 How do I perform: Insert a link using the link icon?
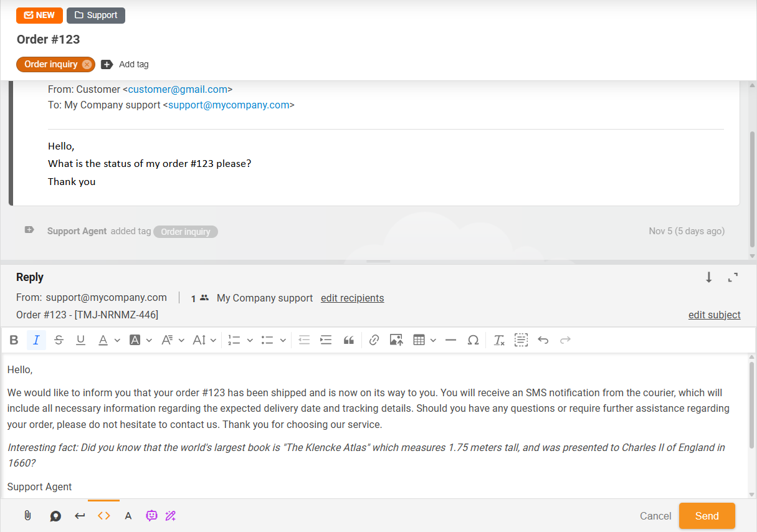coord(374,340)
